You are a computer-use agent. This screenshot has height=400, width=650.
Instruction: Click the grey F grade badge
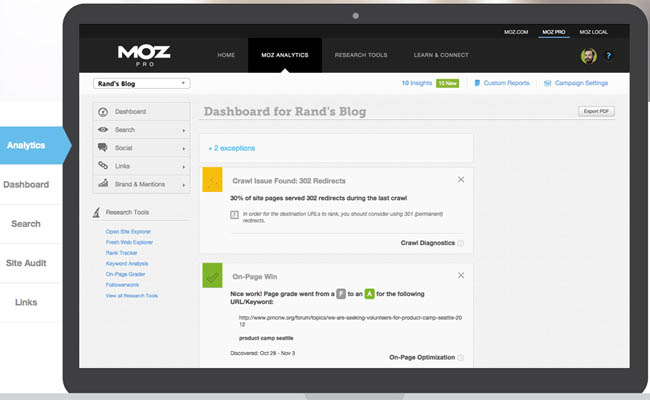tap(341, 294)
